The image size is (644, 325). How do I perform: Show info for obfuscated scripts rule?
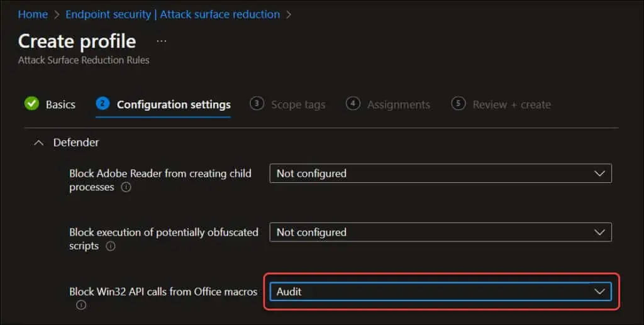(x=111, y=246)
